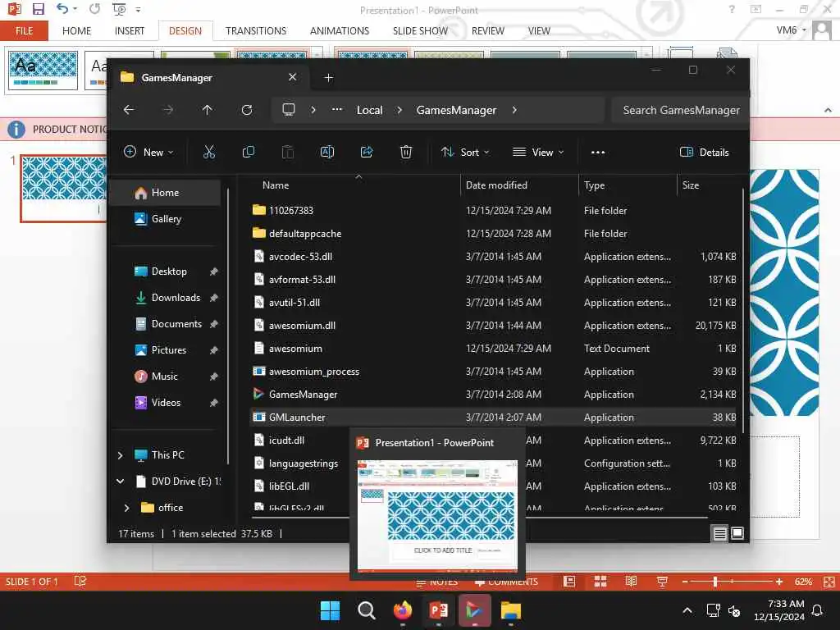The width and height of the screenshot is (840, 630).
Task: Select Gallery in navigation pane
Action: click(x=165, y=219)
